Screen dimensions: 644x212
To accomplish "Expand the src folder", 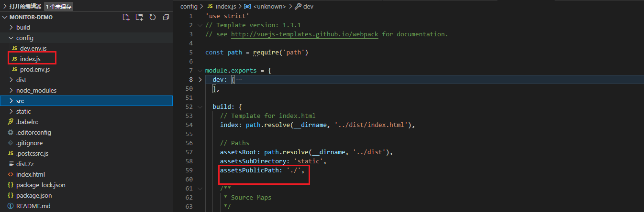I will 11,101.
